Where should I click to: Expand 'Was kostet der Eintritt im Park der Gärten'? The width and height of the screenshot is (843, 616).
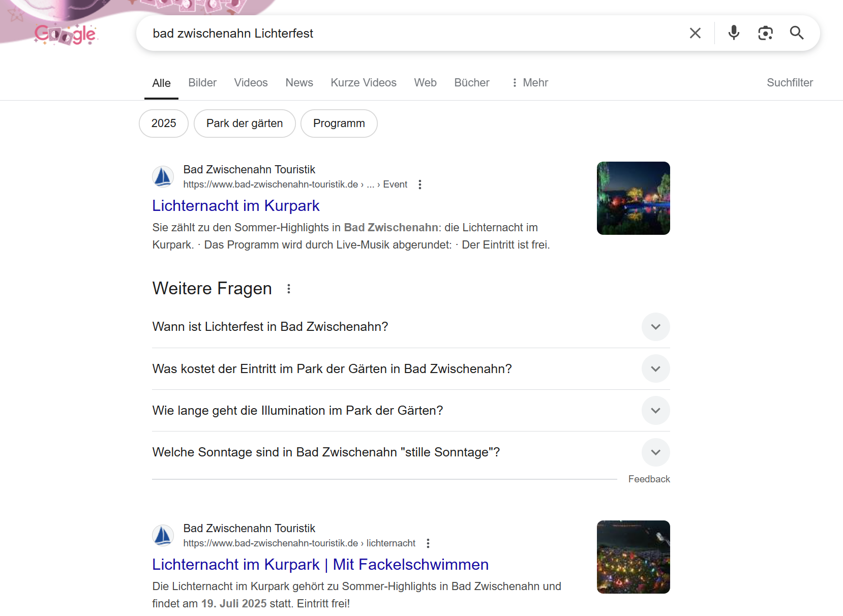click(x=411, y=369)
